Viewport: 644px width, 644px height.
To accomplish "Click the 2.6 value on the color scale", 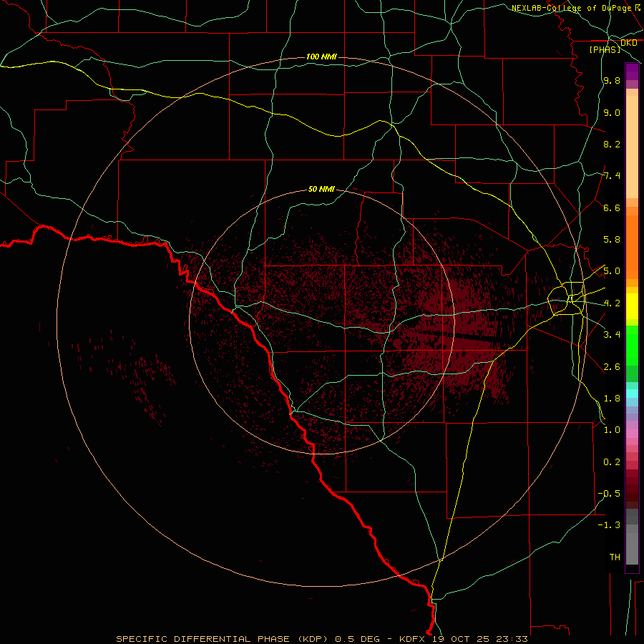I will click(612, 367).
